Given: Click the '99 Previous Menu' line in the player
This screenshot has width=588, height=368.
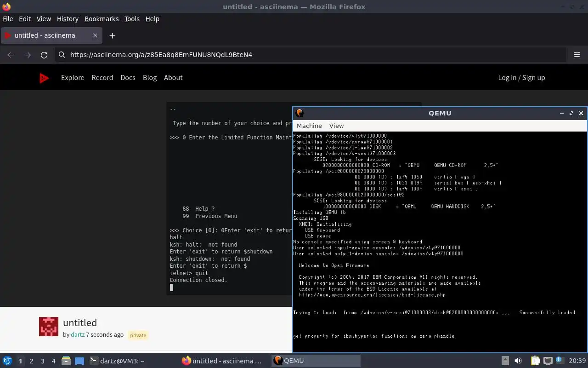Looking at the screenshot, I should click(210, 216).
